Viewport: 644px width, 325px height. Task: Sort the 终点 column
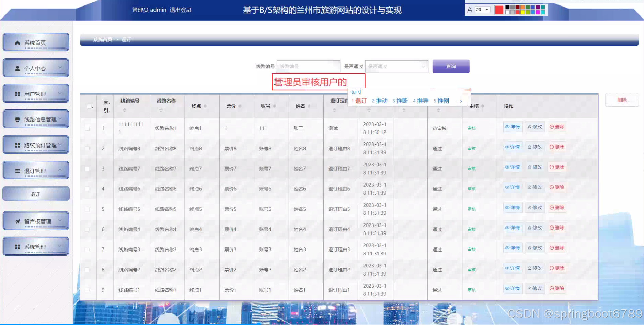click(x=205, y=106)
